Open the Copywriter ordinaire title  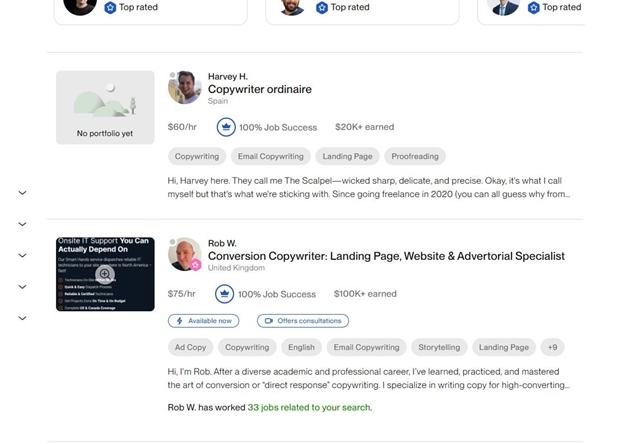coord(260,90)
